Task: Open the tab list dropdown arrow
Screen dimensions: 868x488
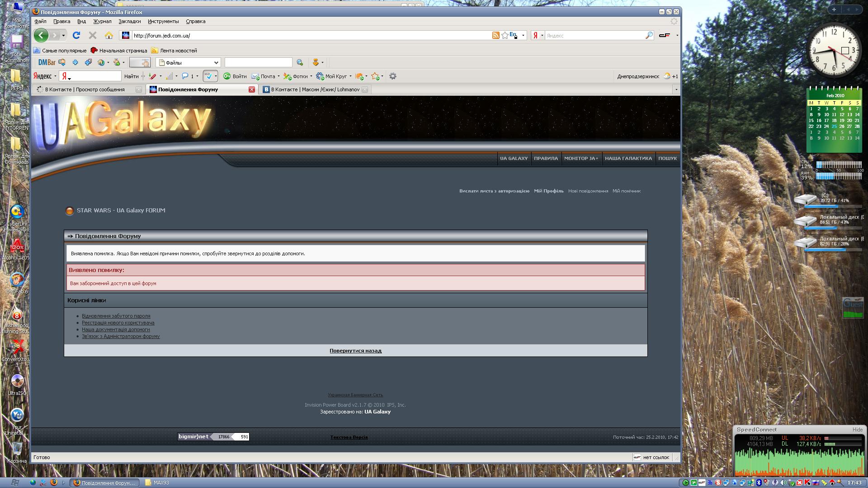Action: click(676, 89)
